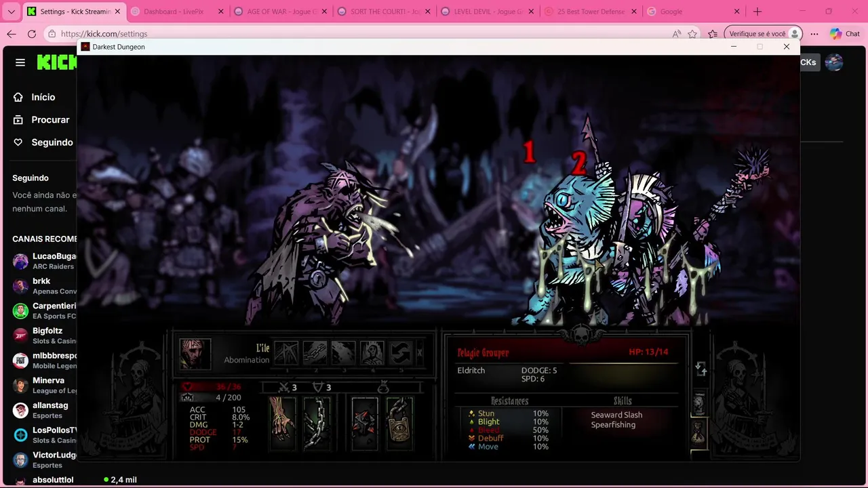Open the browser three-dots settings menu
This screenshot has height=488, width=868.
click(x=814, y=34)
